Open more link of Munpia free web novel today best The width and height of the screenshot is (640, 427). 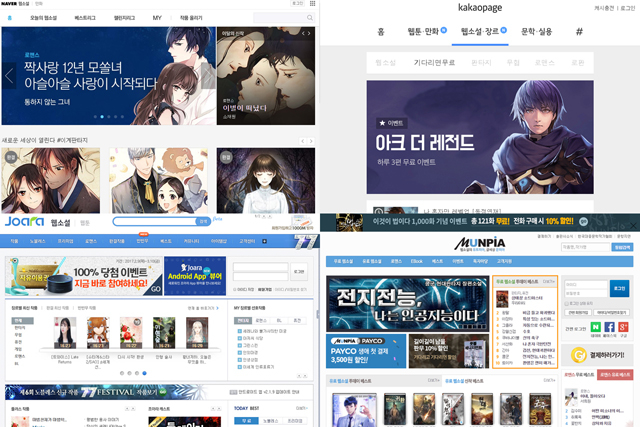[548, 281]
